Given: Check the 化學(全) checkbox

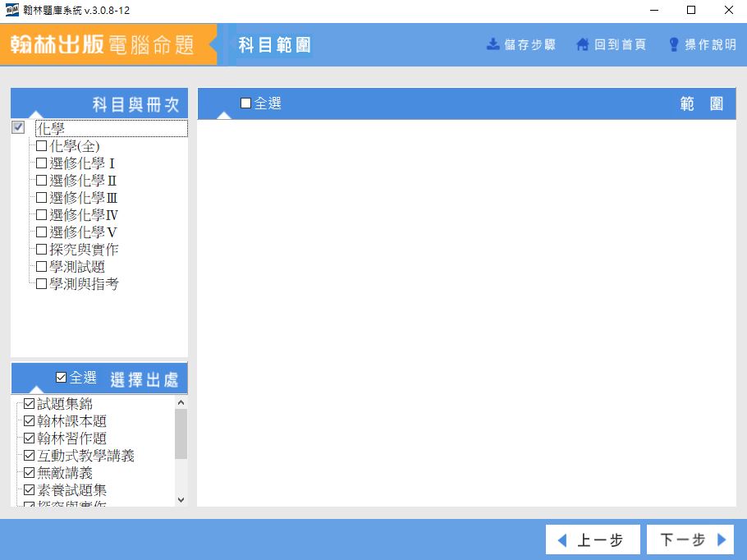Looking at the screenshot, I should [41, 146].
